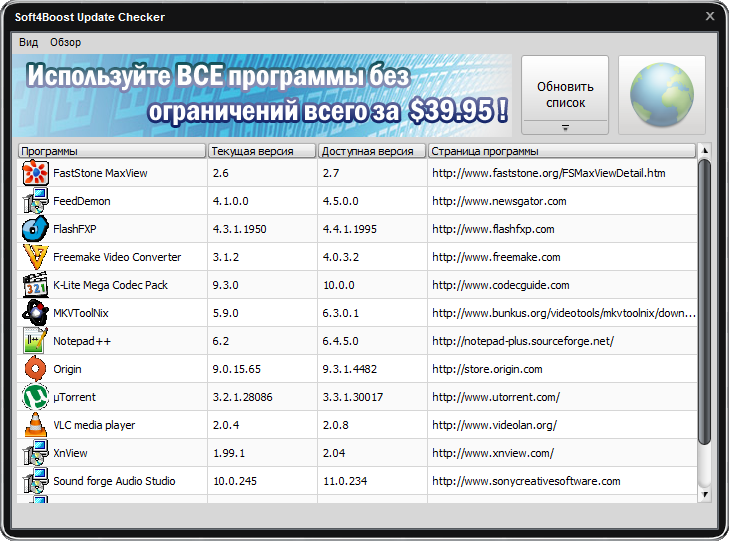Click the VLC media player cone icon

click(x=35, y=425)
